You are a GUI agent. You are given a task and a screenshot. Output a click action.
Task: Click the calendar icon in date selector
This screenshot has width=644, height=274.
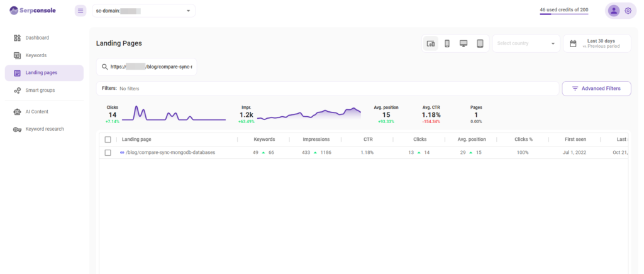573,43
